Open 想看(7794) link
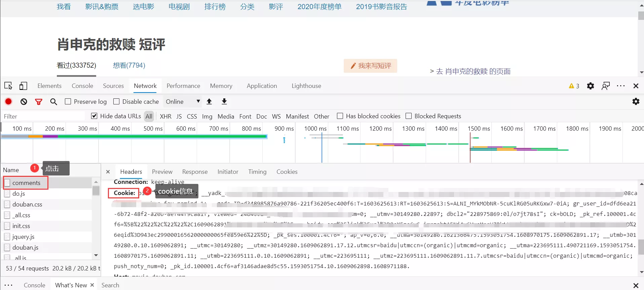The height and width of the screenshot is (290, 644). point(129,65)
